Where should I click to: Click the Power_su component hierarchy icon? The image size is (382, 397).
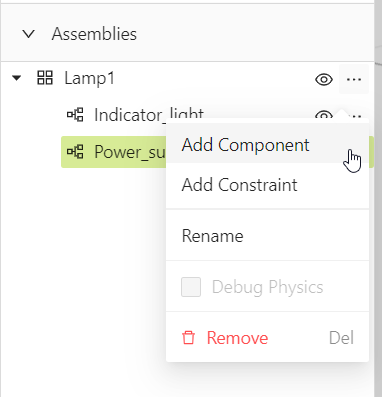click(75, 152)
